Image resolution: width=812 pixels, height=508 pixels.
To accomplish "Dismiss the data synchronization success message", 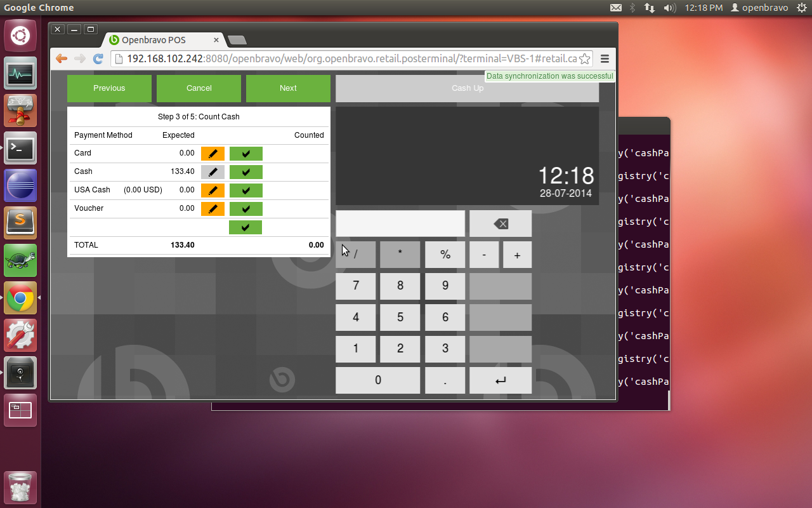I will point(549,76).
